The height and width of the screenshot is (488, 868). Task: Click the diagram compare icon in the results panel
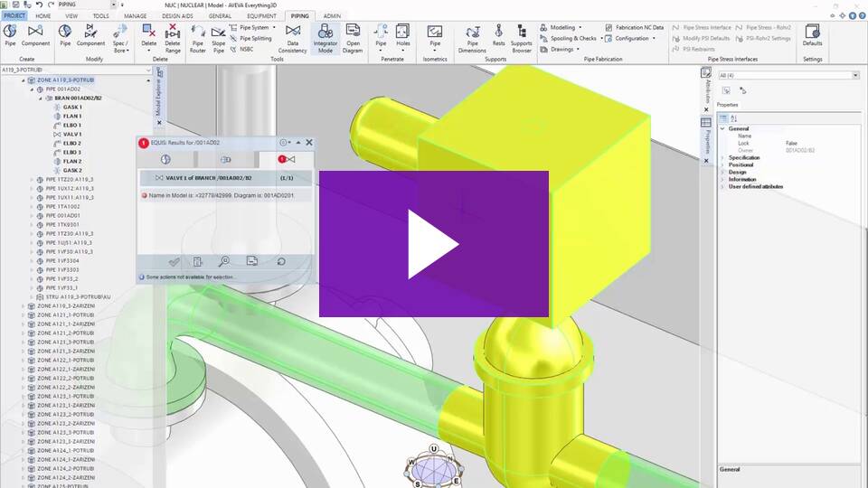click(x=252, y=260)
